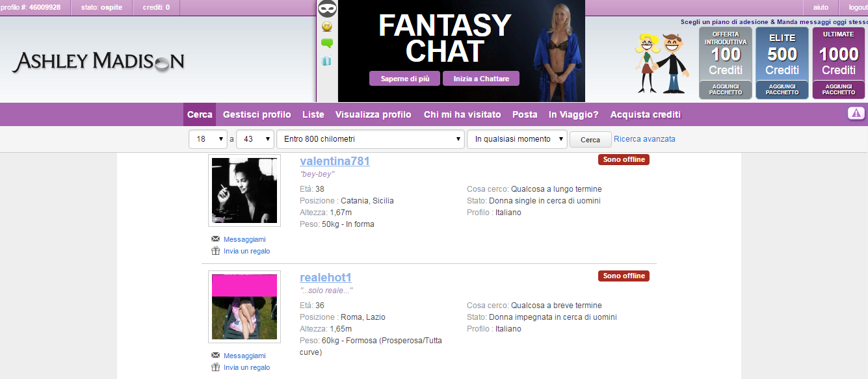Image resolution: width=868 pixels, height=379 pixels.
Task: Click the 'Inizia a Chattare' banner button
Action: click(480, 79)
